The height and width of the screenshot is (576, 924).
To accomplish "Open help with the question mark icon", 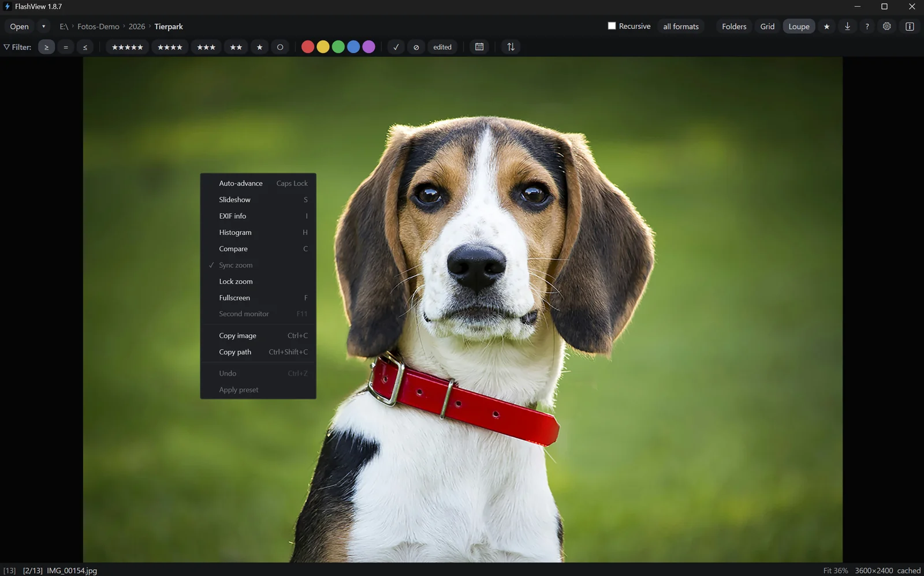I will point(867,27).
